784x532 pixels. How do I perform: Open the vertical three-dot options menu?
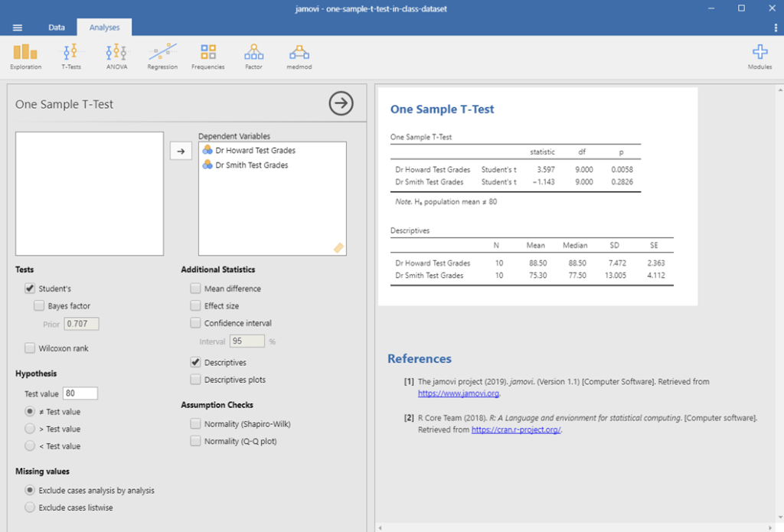click(x=776, y=28)
